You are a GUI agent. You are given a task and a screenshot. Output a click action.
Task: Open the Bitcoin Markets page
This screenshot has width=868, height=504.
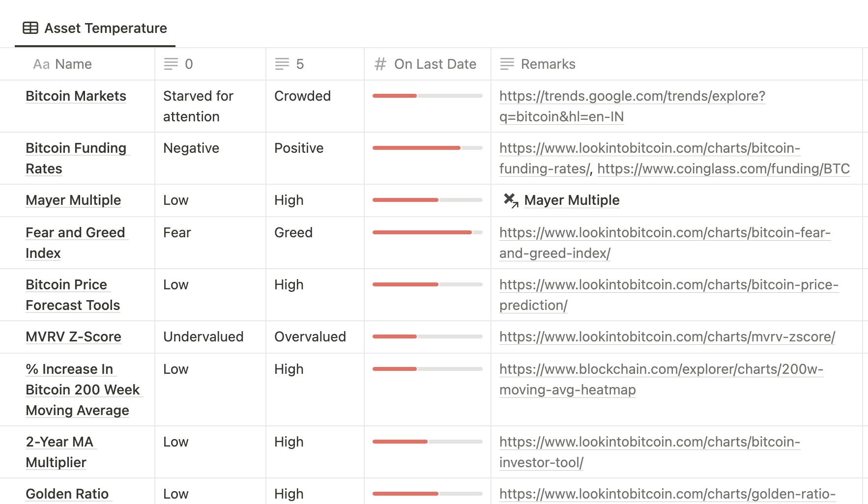[x=76, y=96]
